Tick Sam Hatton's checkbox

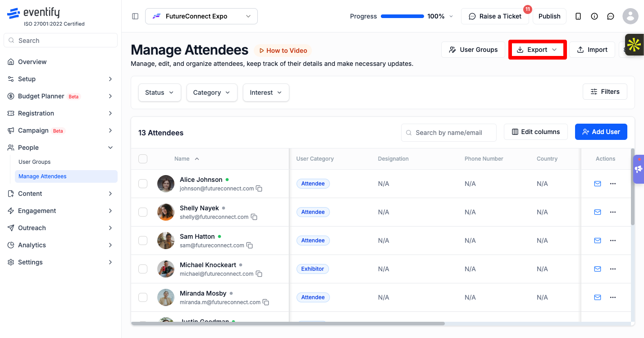coord(143,241)
